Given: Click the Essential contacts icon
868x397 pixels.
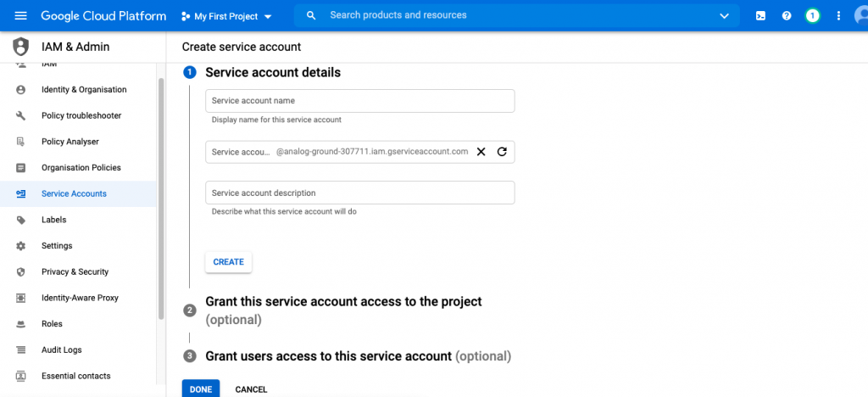Looking at the screenshot, I should tap(21, 376).
